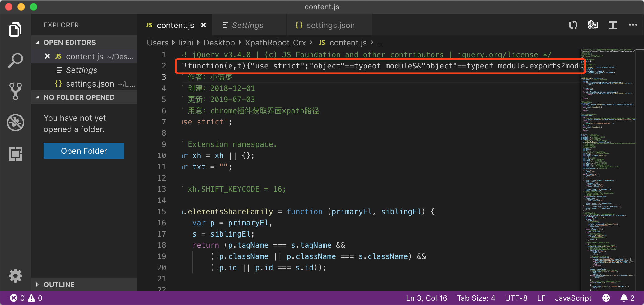The width and height of the screenshot is (644, 305).
Task: Click XpathRobot_Crx in the breadcrumb
Action: [x=275, y=43]
